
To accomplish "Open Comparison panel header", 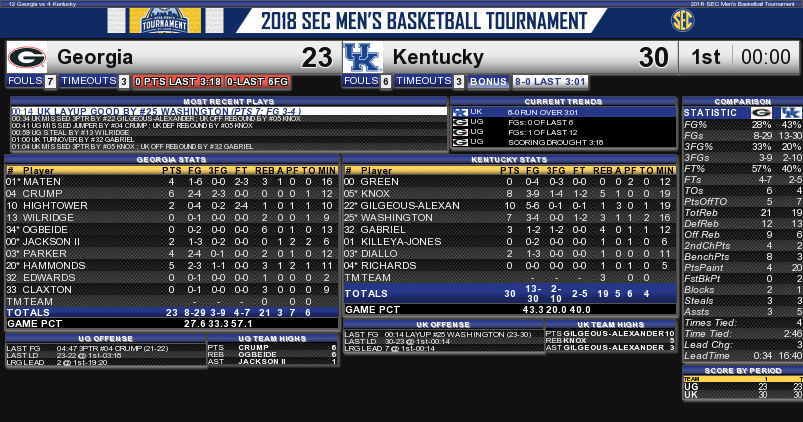I will pyautogui.click(x=743, y=101).
